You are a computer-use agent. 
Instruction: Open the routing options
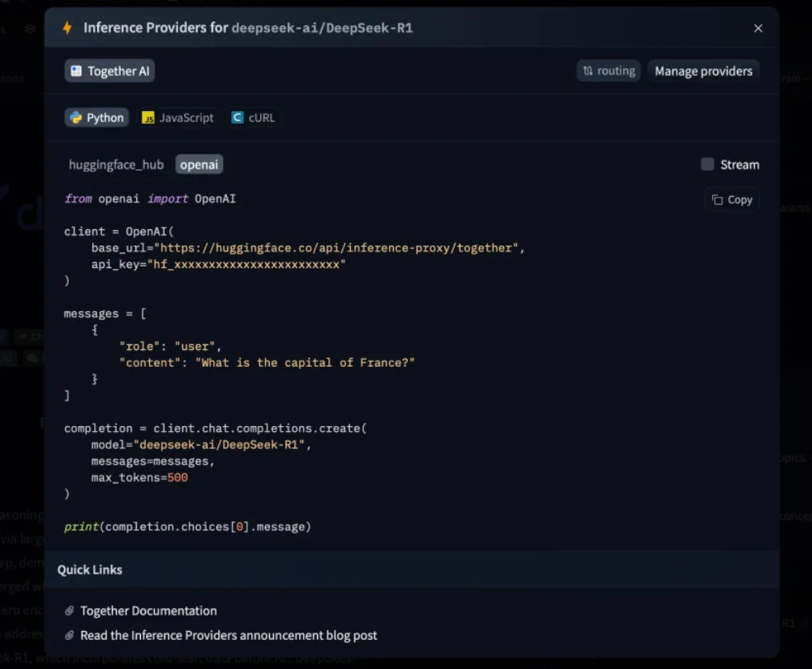(x=609, y=71)
